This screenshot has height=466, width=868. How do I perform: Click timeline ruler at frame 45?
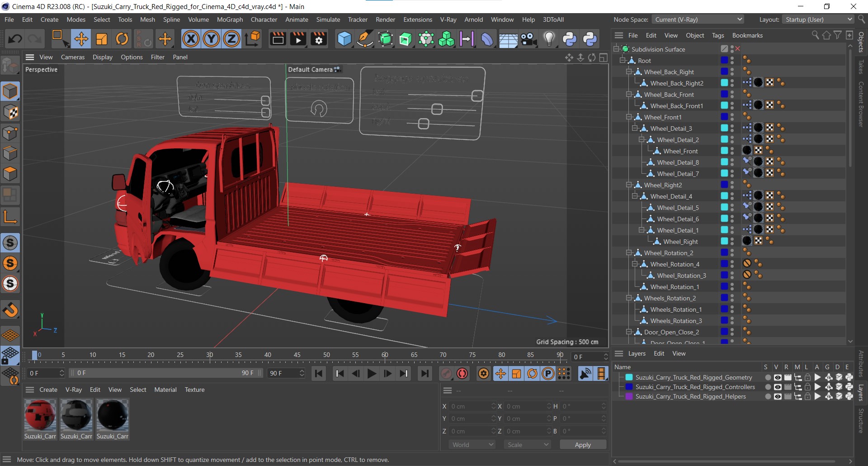tap(297, 355)
